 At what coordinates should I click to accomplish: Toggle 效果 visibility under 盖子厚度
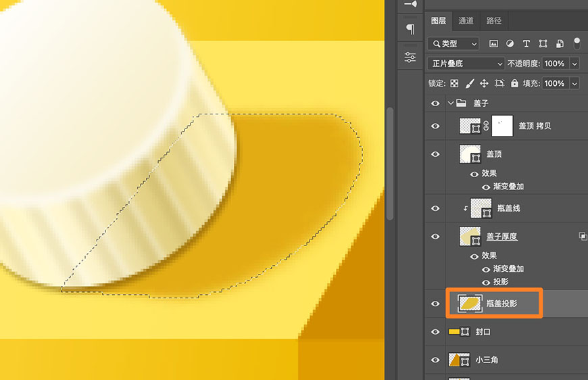click(474, 256)
